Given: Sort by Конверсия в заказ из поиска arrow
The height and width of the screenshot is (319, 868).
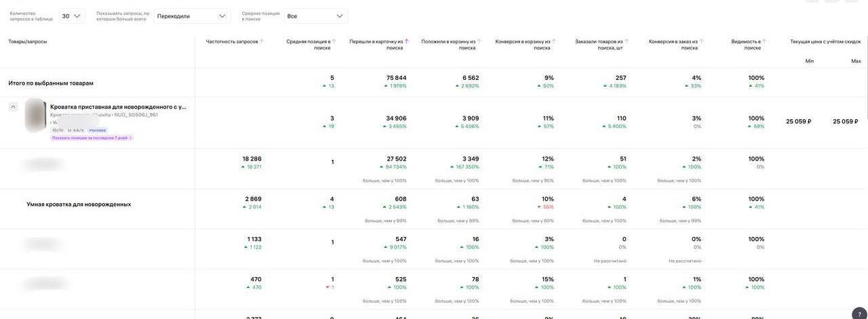Looking at the screenshot, I should click(701, 41).
